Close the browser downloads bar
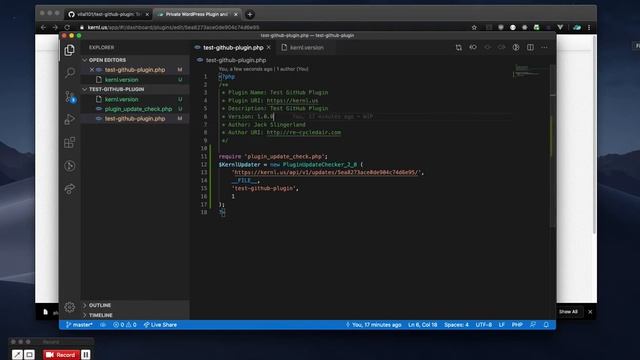This screenshot has height=360, width=640. [x=590, y=312]
